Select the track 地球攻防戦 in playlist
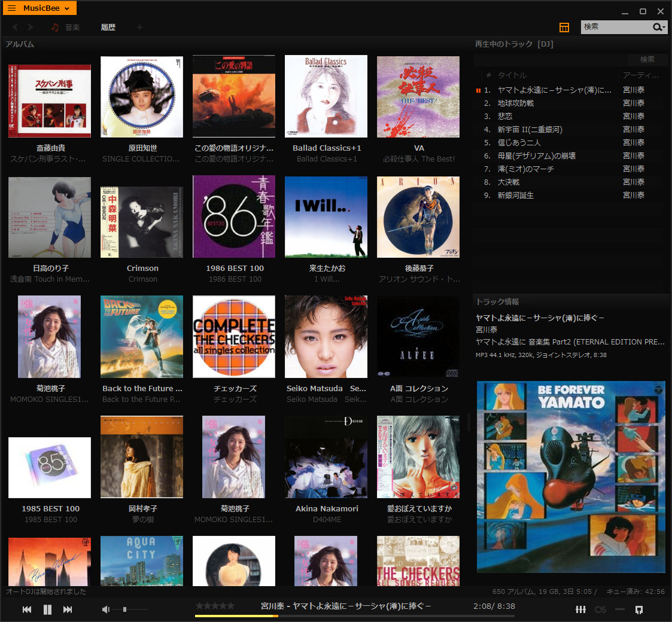672x622 pixels. tap(516, 103)
